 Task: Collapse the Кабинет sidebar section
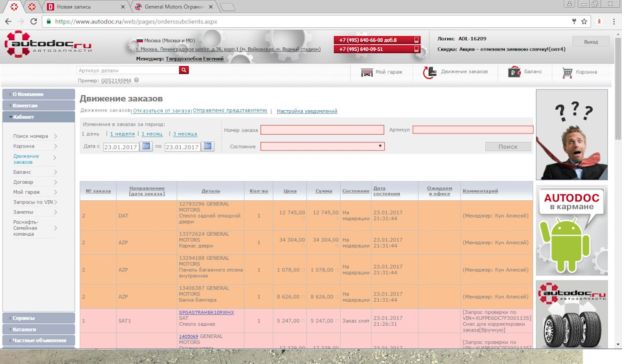(38, 117)
